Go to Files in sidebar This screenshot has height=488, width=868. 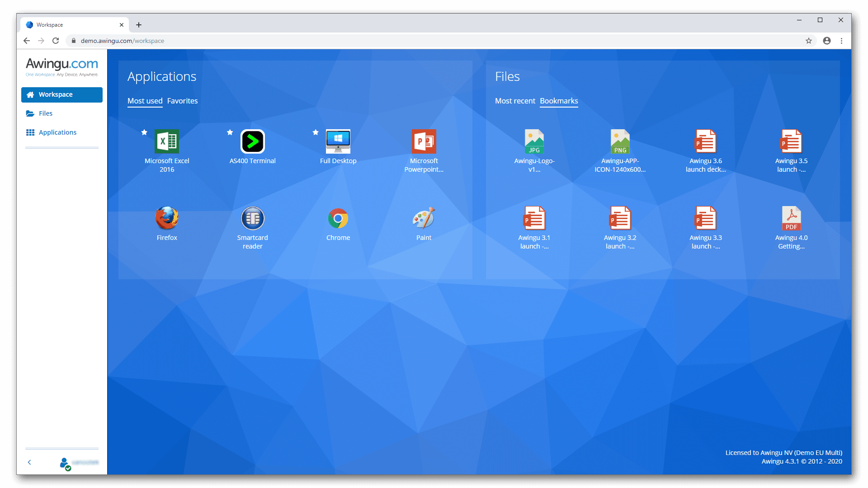click(x=45, y=113)
